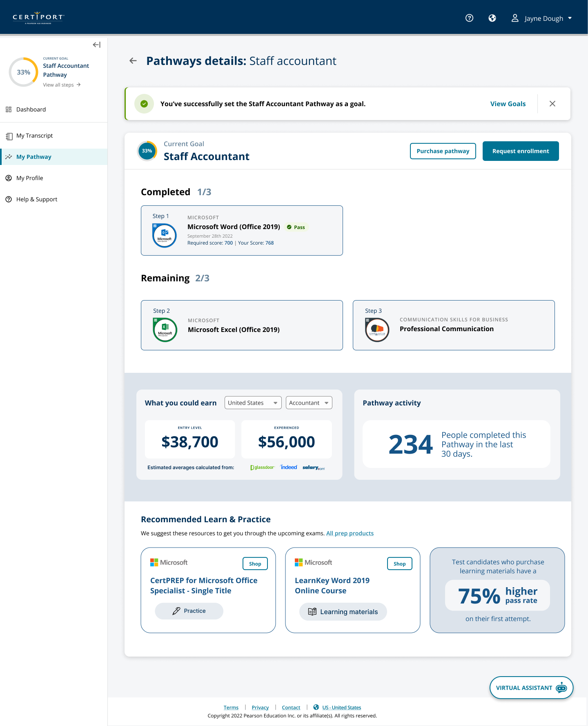Open LearnKey Word 2019 Online Course title

[332, 586]
